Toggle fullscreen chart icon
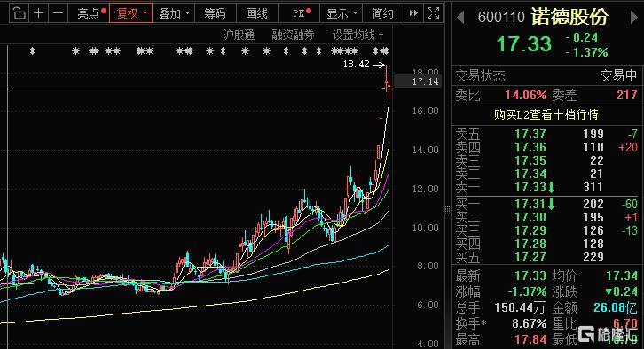The image size is (644, 349). 433,13
